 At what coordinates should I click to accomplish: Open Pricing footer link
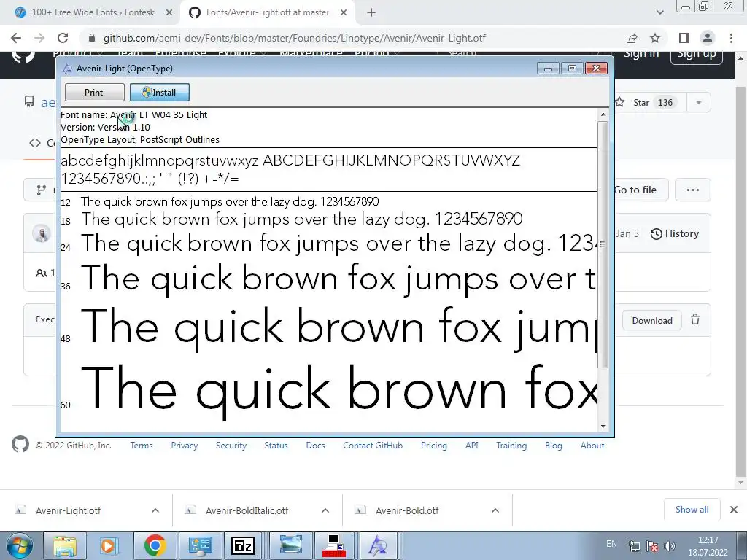pyautogui.click(x=434, y=446)
